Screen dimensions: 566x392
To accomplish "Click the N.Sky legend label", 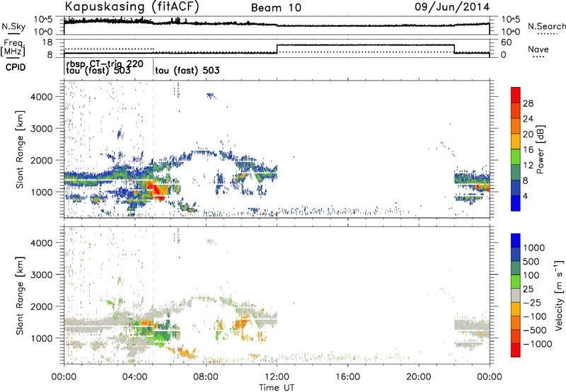I will point(13,26).
